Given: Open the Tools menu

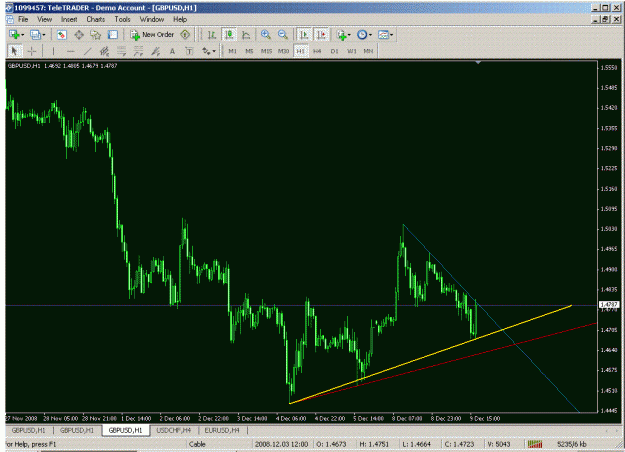Looking at the screenshot, I should [x=122, y=19].
